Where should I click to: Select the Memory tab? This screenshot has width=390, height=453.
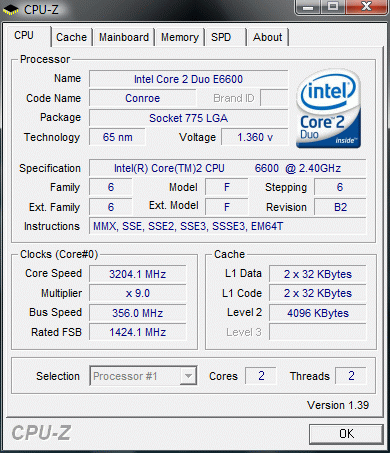180,37
